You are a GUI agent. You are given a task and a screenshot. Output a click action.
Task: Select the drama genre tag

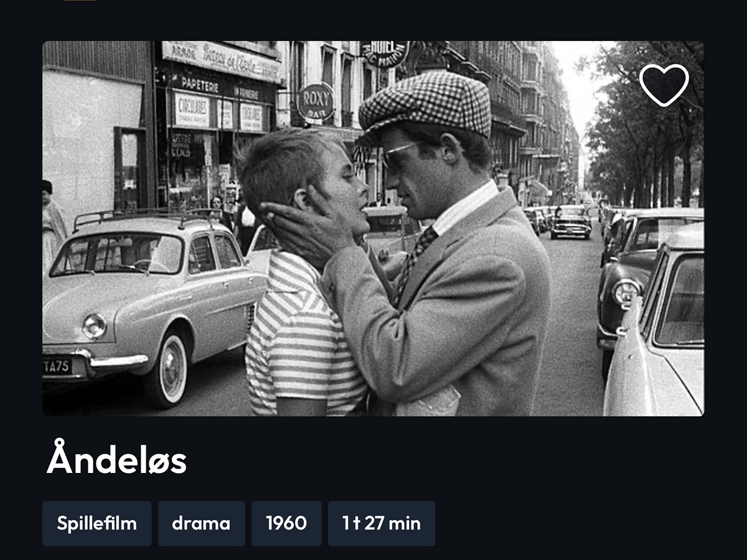click(x=201, y=523)
